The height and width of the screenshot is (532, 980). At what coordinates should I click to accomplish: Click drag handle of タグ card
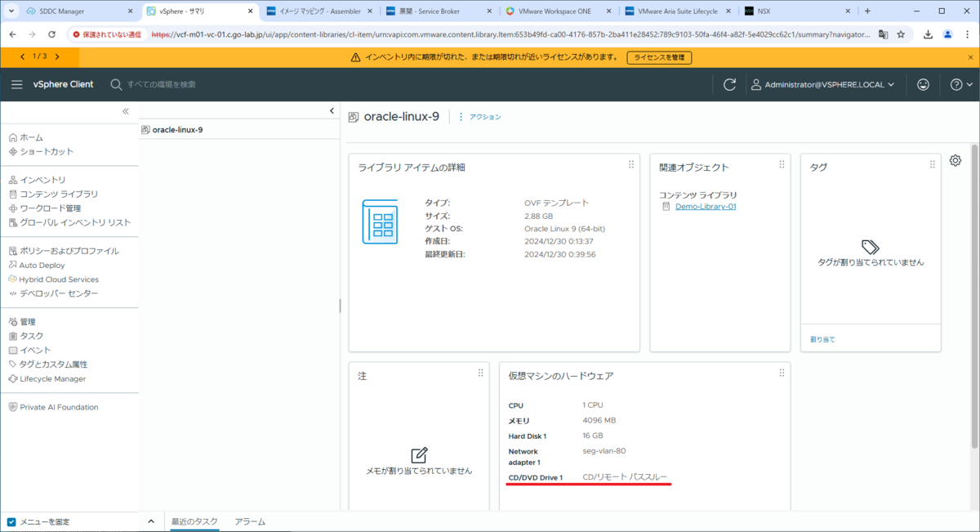[x=932, y=164]
